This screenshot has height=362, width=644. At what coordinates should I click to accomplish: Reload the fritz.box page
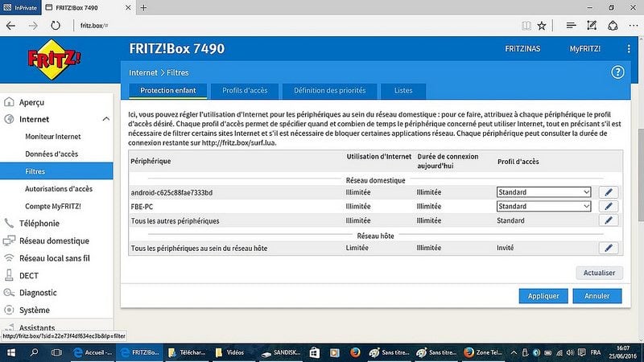pos(55,26)
